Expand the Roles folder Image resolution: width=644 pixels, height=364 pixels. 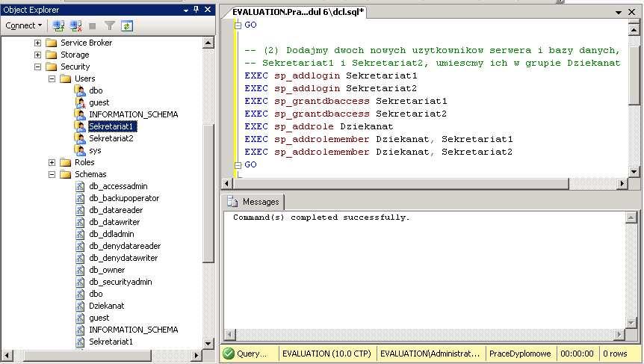tap(52, 162)
